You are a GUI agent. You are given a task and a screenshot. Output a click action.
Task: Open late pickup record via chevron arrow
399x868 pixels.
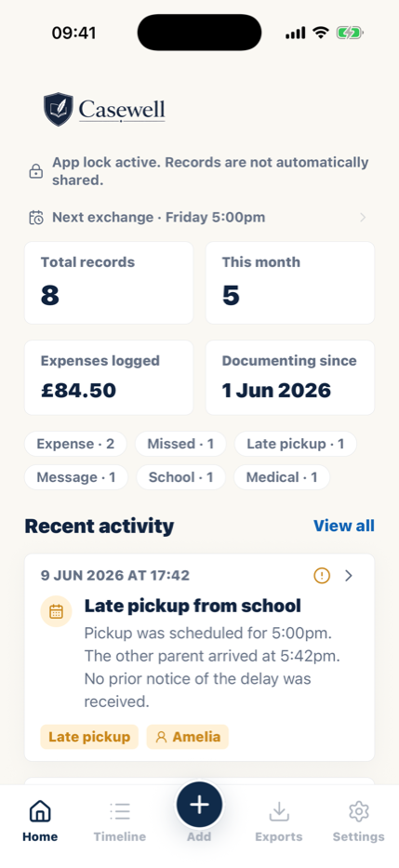(x=349, y=576)
